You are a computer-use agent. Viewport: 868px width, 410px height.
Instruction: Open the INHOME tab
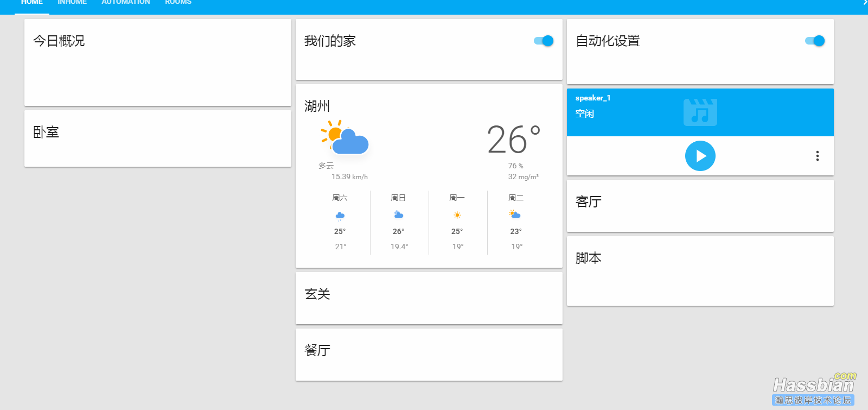pos(72,3)
